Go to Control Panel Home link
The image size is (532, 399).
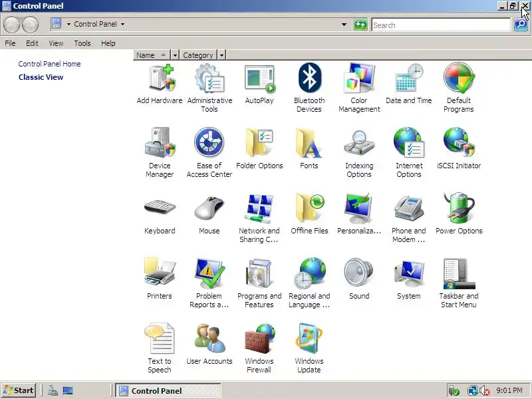pos(49,64)
